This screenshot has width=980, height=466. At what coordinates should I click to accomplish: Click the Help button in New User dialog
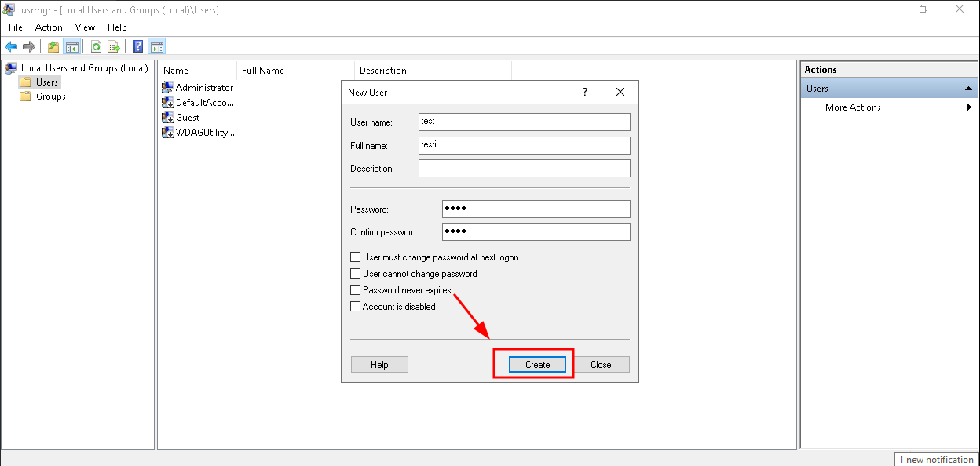point(379,365)
